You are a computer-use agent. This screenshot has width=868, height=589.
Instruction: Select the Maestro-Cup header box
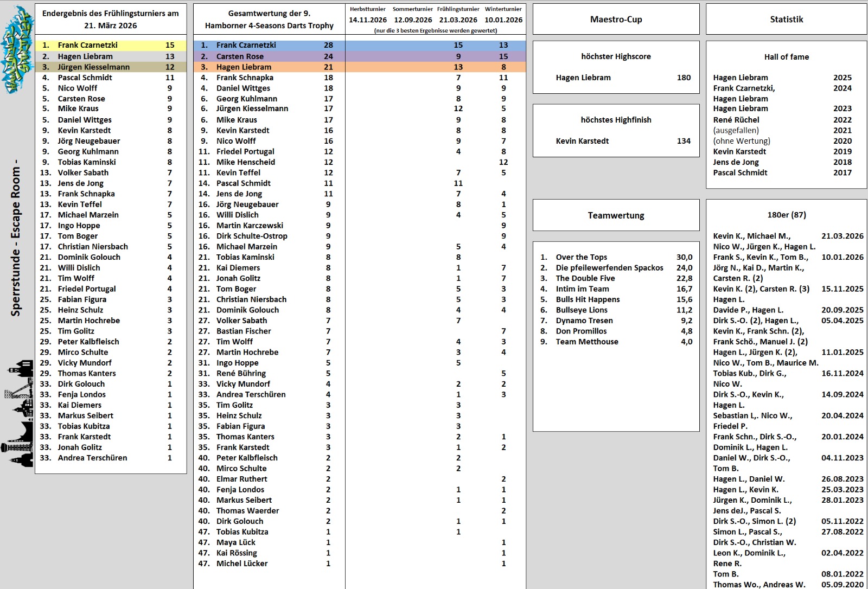(616, 20)
